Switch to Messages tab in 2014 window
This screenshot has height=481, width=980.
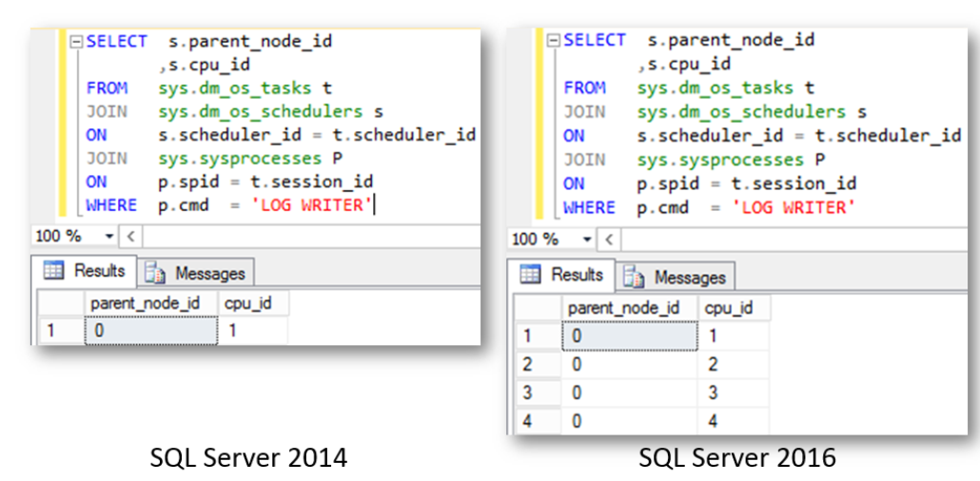pos(195,273)
